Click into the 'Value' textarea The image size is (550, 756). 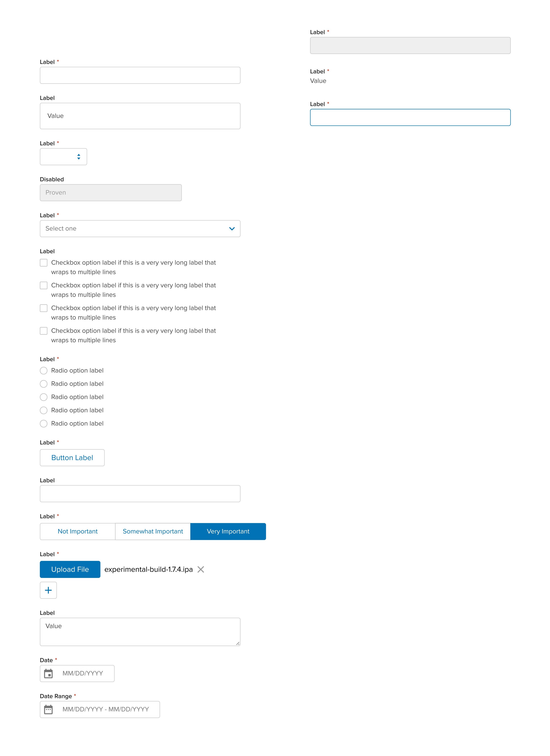140,632
